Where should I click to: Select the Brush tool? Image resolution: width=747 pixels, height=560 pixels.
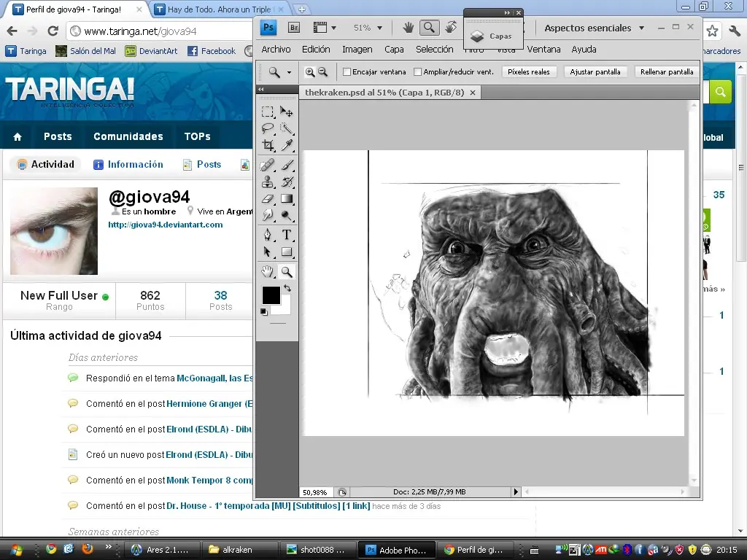(286, 165)
